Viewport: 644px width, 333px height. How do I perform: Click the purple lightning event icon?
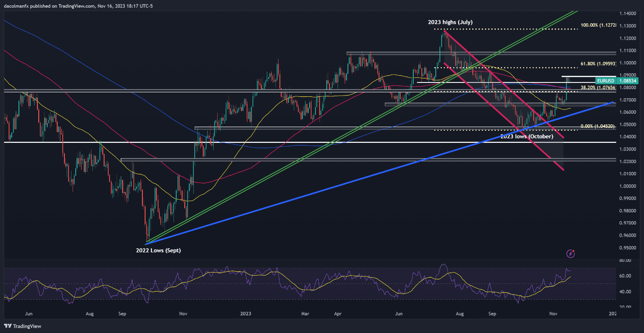click(571, 254)
